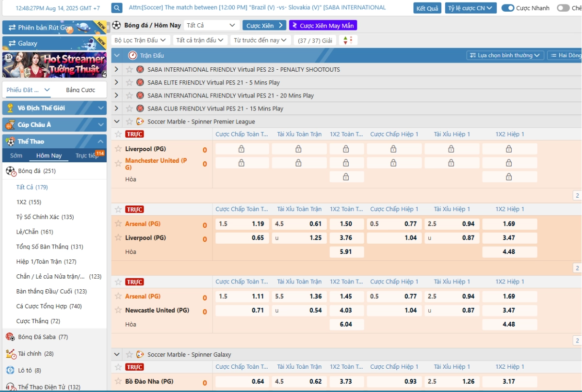The height and width of the screenshot is (392, 582).
Task: Click Arsenal 1.50 odds in 1X2 Toàn Trận
Action: tap(346, 224)
